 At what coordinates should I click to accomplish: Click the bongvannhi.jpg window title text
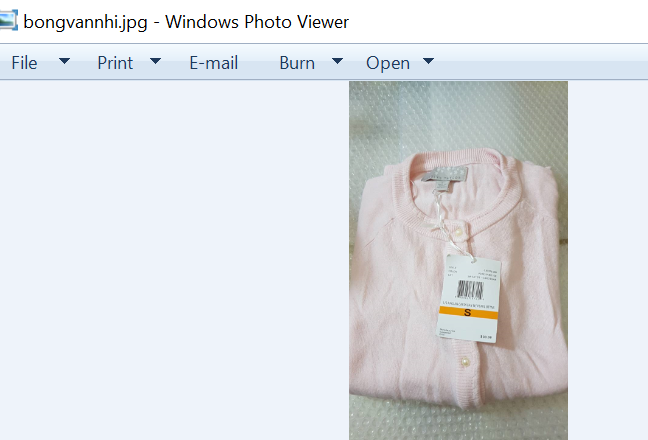(186, 21)
